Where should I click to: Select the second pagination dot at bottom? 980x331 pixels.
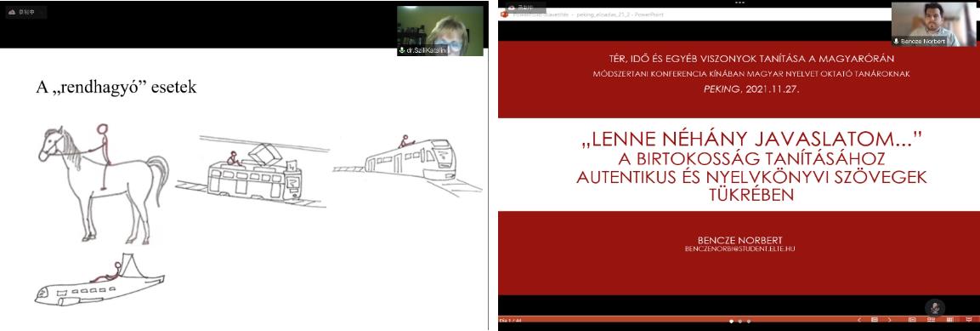click(x=740, y=320)
